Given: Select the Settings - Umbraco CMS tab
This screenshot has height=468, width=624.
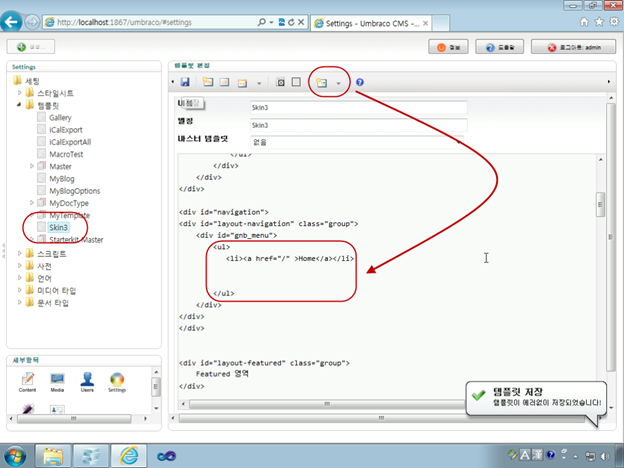Looking at the screenshot, I should pyautogui.click(x=371, y=23).
